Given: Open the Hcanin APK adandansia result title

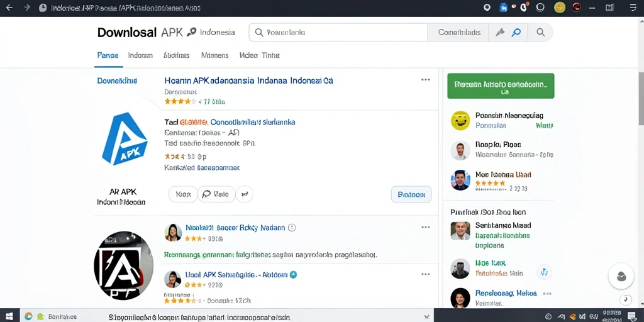Looking at the screenshot, I should pos(248,80).
